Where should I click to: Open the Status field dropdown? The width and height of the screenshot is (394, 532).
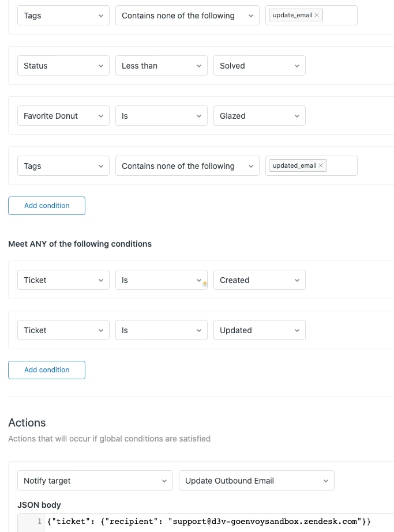click(x=63, y=66)
